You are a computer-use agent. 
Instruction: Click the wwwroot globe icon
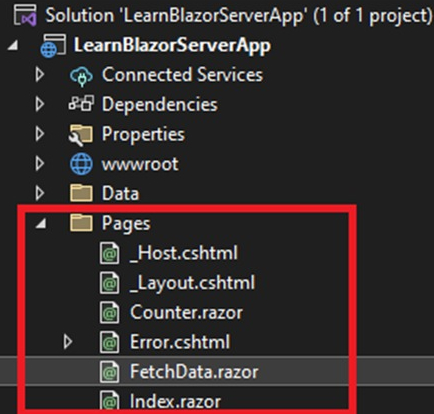pos(81,164)
